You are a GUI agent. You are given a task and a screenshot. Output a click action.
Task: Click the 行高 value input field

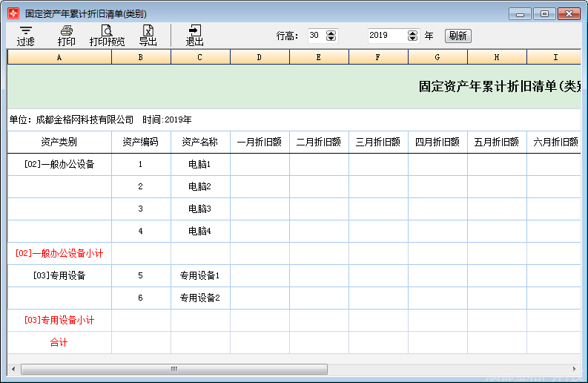tap(316, 36)
